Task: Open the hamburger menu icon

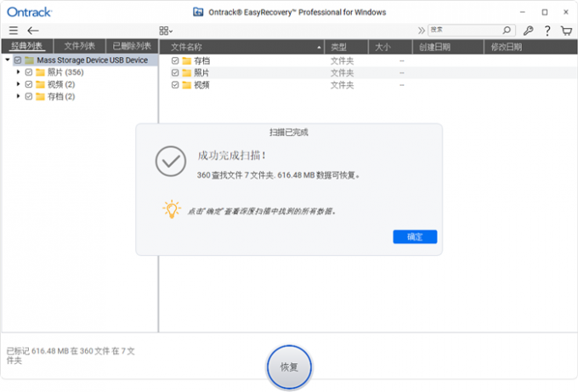Action: click(x=14, y=31)
